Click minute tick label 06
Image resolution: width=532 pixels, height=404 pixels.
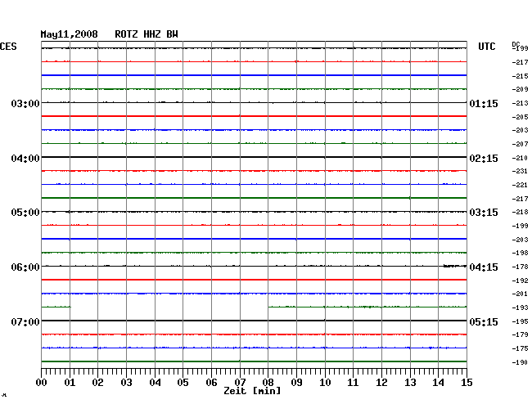211,383
